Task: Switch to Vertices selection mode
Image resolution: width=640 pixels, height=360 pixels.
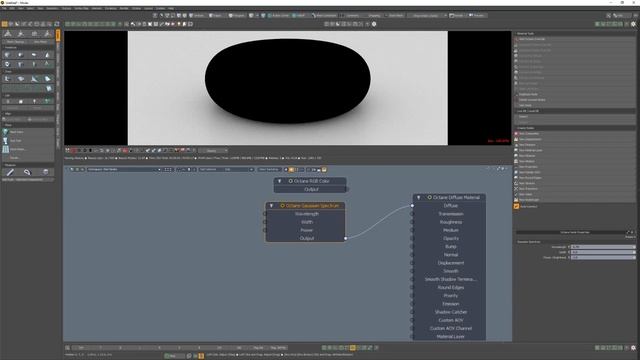Action: pos(198,16)
